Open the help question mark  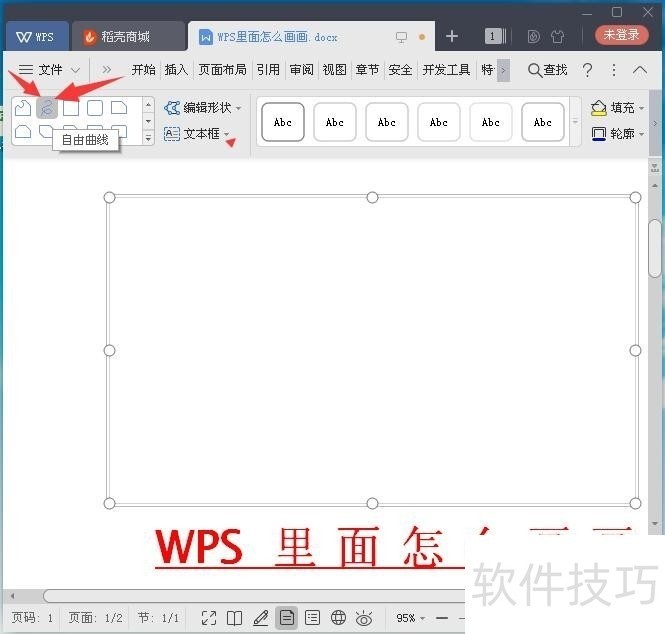click(587, 70)
